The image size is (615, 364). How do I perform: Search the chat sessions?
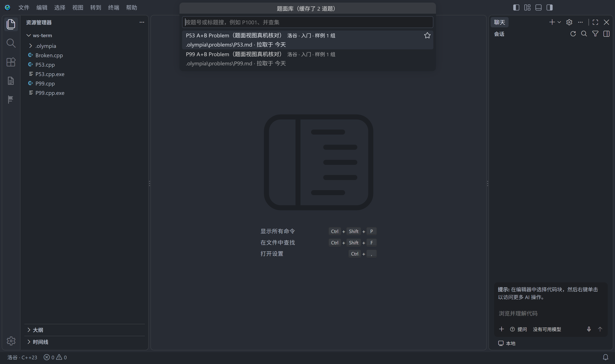[584, 34]
